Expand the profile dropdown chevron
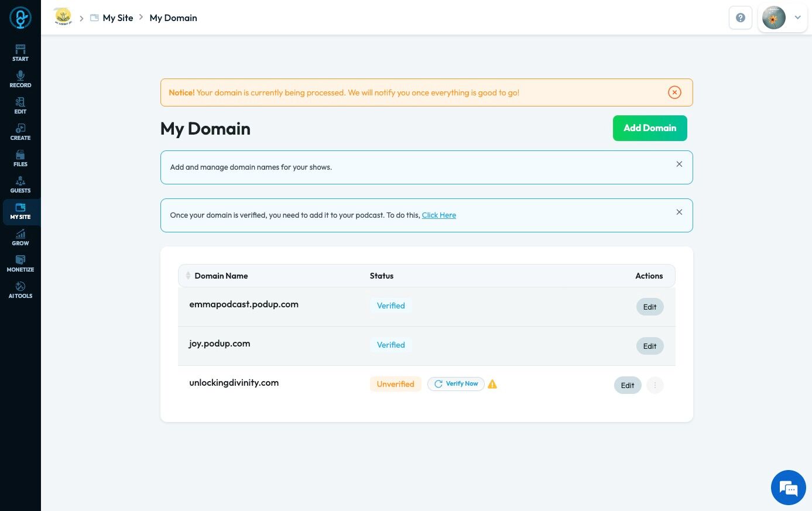 point(797,18)
